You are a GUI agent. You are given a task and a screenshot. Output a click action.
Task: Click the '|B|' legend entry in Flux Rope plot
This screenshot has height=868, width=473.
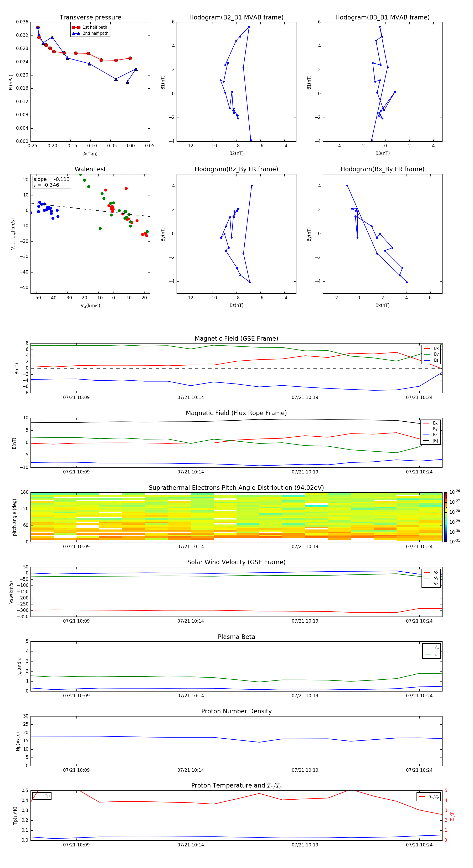click(431, 441)
